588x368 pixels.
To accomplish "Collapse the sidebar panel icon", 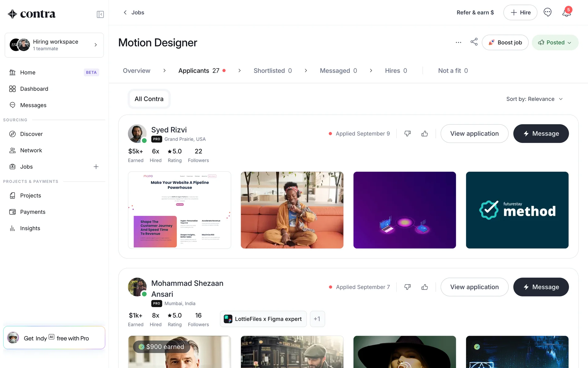I will (x=100, y=14).
